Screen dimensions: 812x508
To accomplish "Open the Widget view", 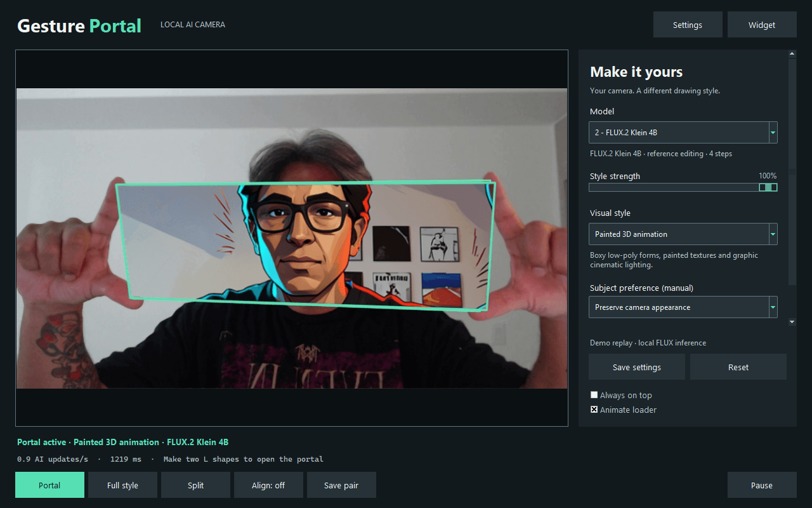I will coord(762,25).
